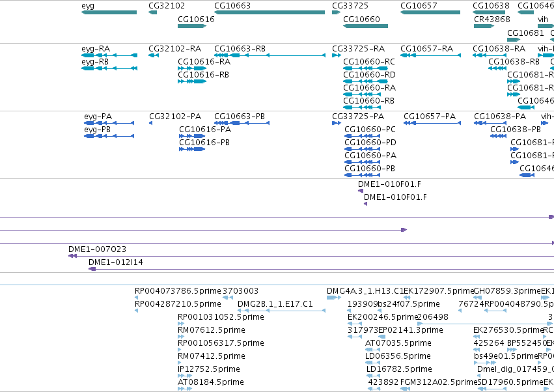Select protein CG10616-PA
This screenshot has width=554, height=392.
[x=205, y=130]
